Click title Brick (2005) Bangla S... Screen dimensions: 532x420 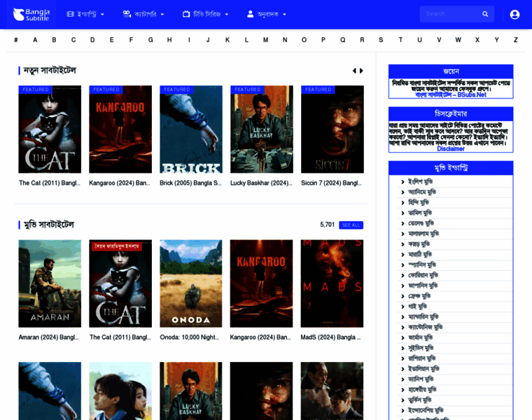click(190, 183)
